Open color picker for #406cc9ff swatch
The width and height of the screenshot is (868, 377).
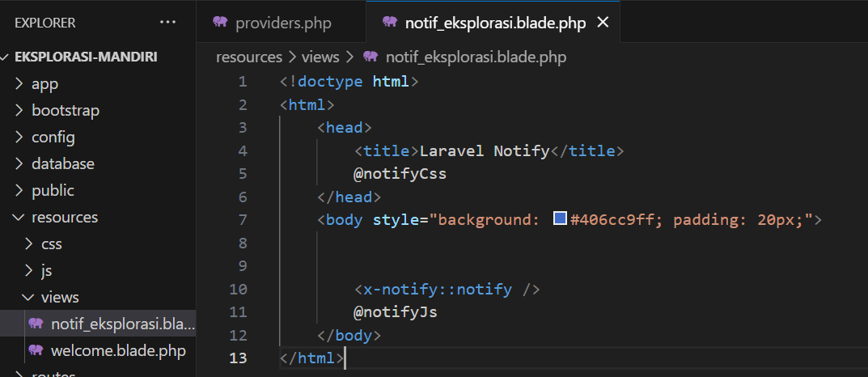coord(559,218)
